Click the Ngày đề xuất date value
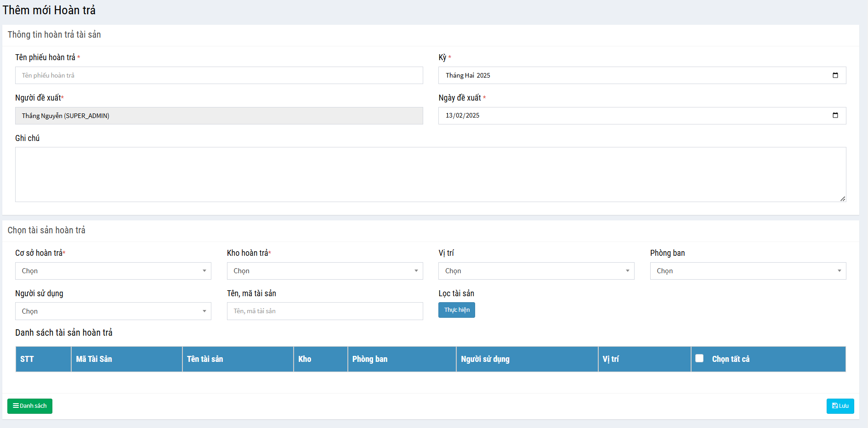Image resolution: width=868 pixels, height=428 pixels. pos(462,115)
